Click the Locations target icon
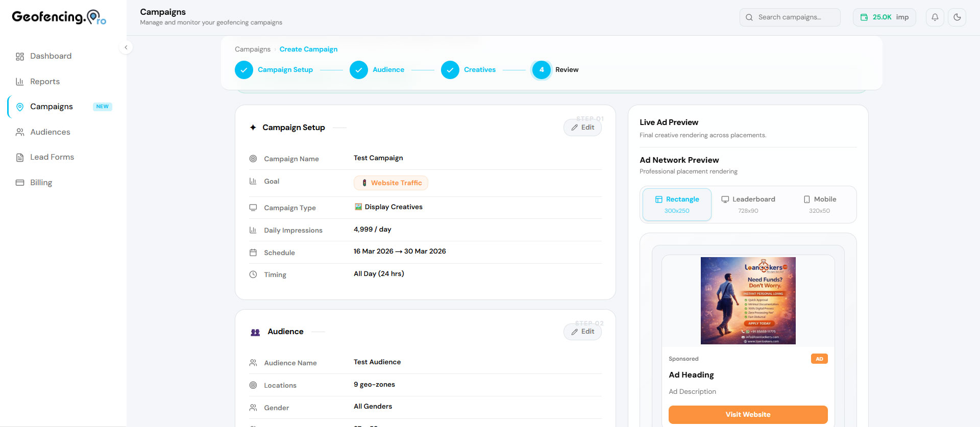The height and width of the screenshot is (427, 980). (253, 385)
